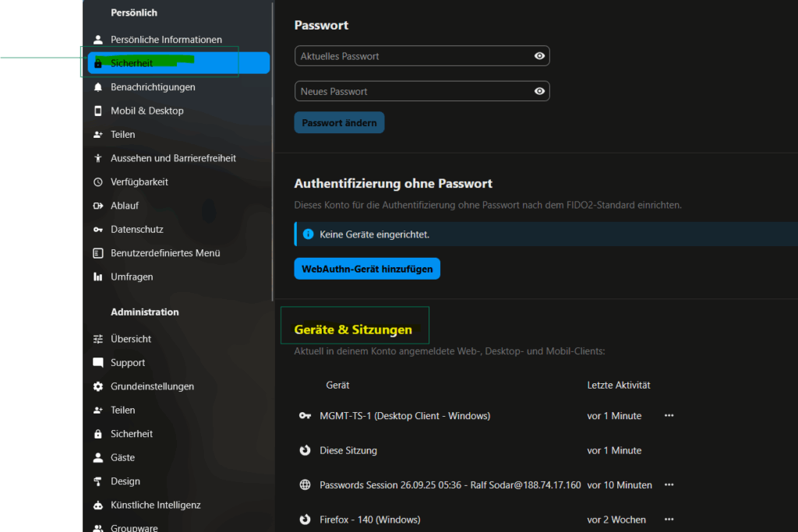Click the Künstliche Intelligenz icon
798x532 pixels.
97,505
